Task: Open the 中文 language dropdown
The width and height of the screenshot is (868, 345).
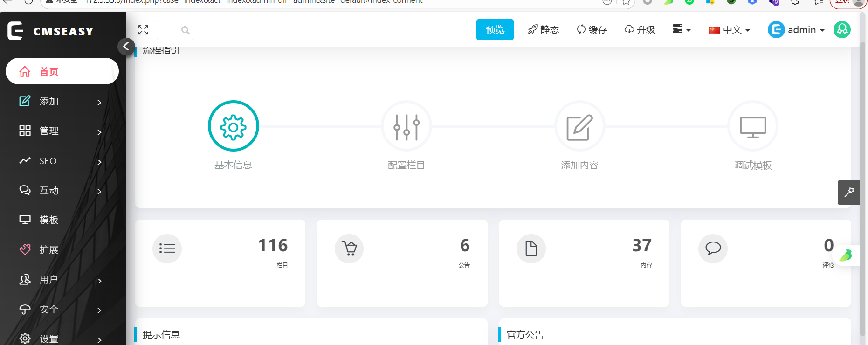Action: coord(729,30)
